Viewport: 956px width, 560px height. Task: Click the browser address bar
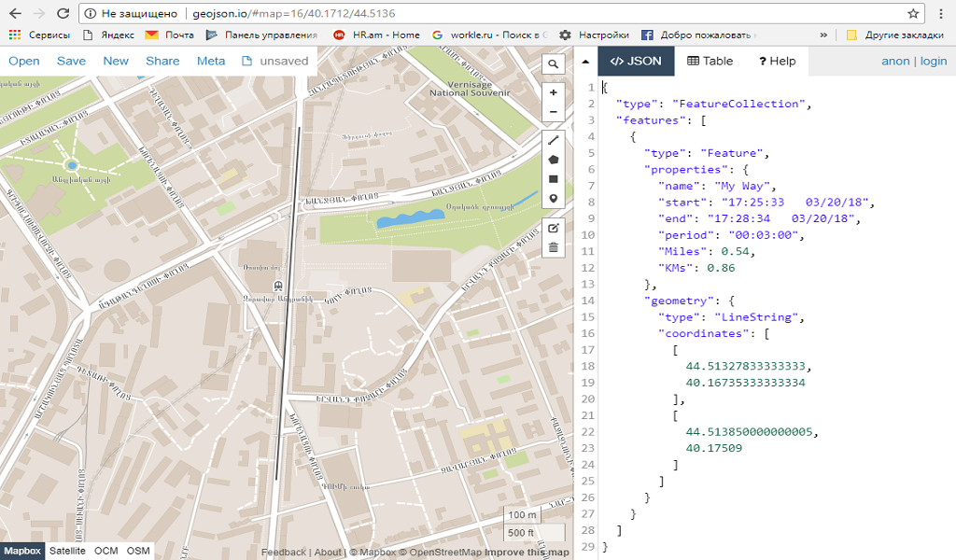[x=485, y=14]
